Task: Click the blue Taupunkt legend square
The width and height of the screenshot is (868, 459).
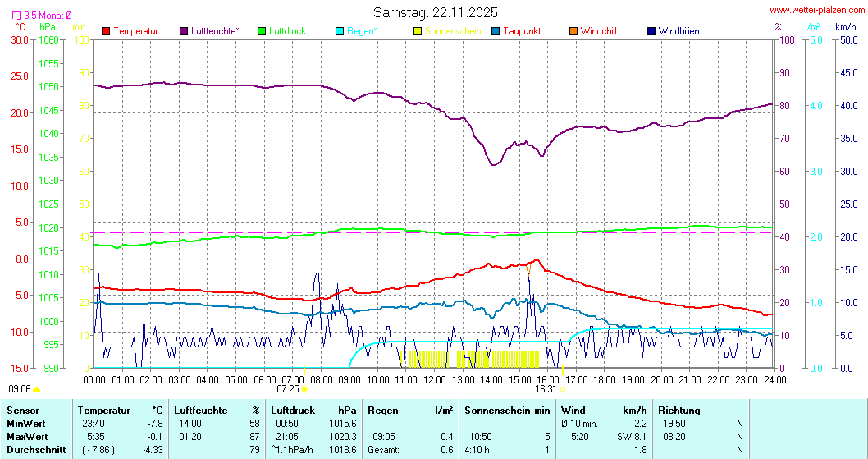Action: coord(496,31)
